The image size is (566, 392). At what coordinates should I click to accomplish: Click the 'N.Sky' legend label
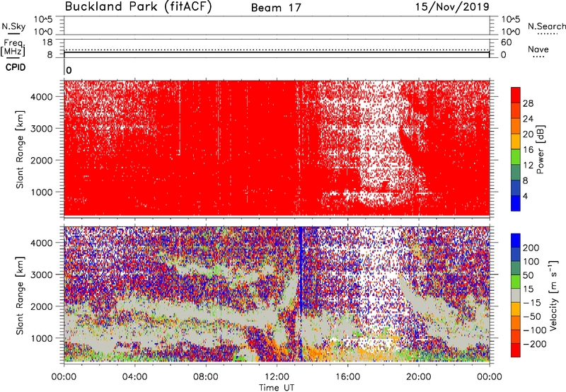[13, 26]
